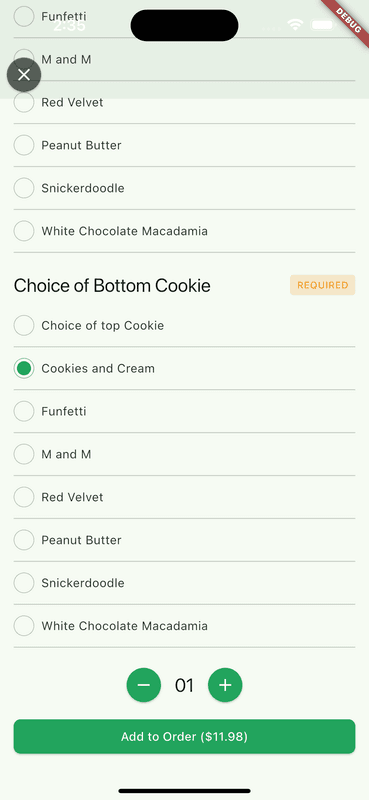The image size is (369, 800).
Task: Select bottom White Chocolate Macadamia option
Action: tap(184, 626)
